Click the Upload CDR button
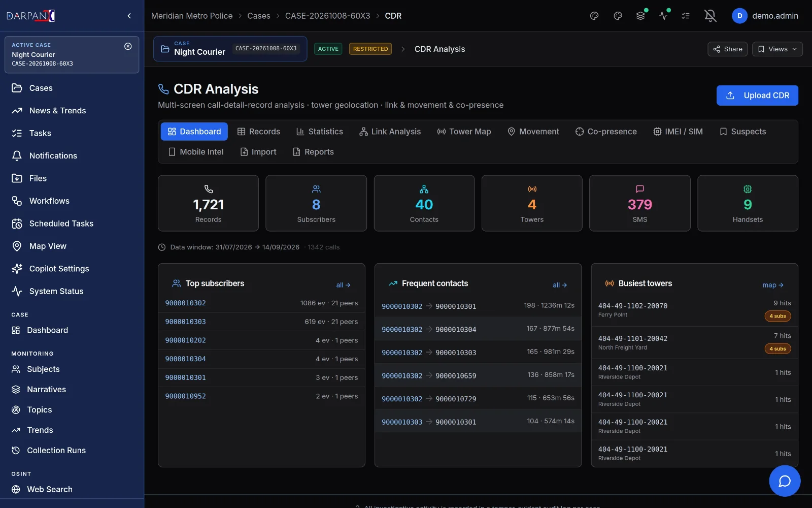Screen dimensions: 812x508 757,96
